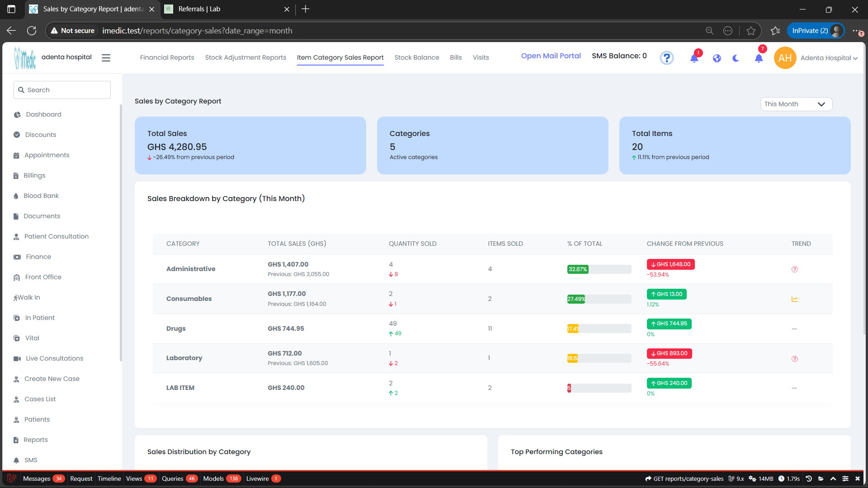This screenshot has height=488, width=868.
Task: Open Bills tab
Action: [x=456, y=57]
